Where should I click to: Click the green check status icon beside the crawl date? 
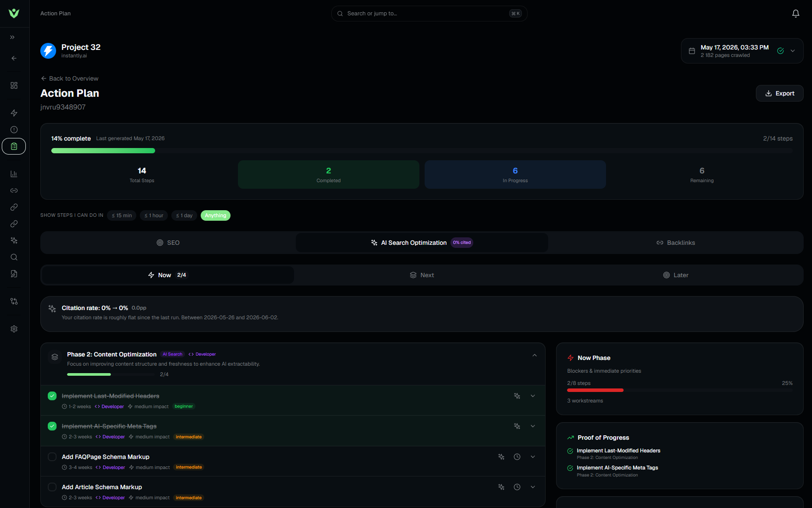(780, 51)
